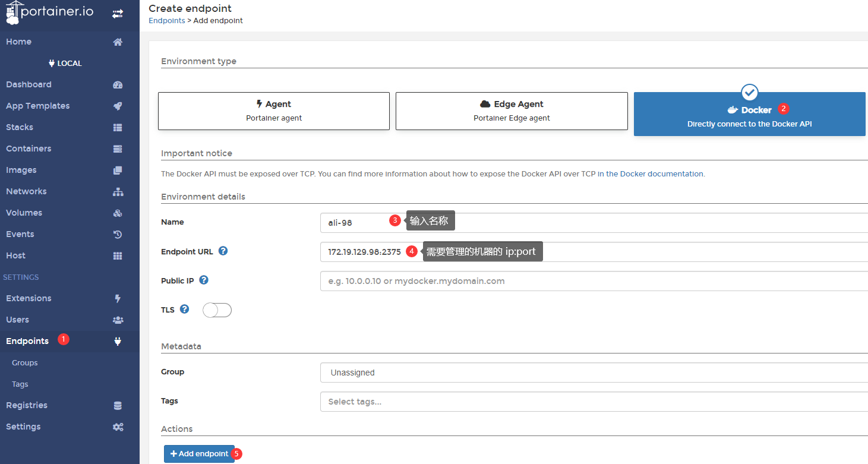The height and width of the screenshot is (464, 868).
Task: Click the Users group icon
Action: coord(118,320)
